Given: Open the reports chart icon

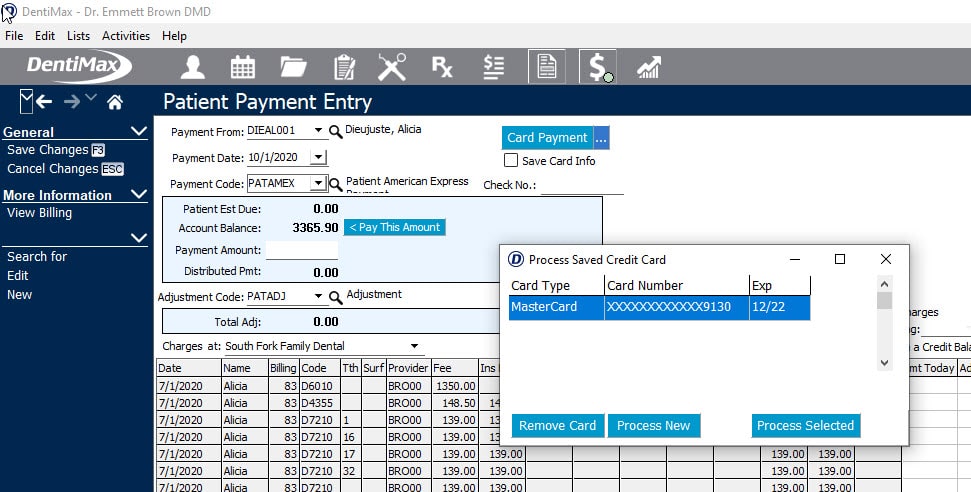Looking at the screenshot, I should point(649,67).
